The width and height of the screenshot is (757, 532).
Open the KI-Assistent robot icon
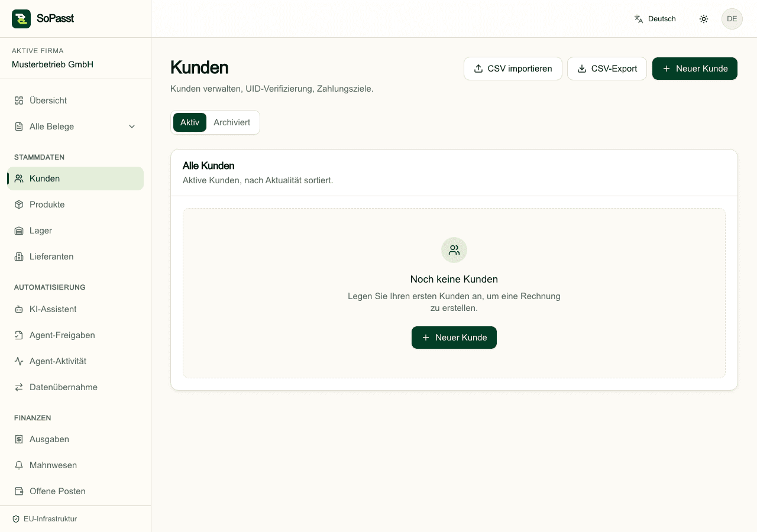tap(19, 309)
